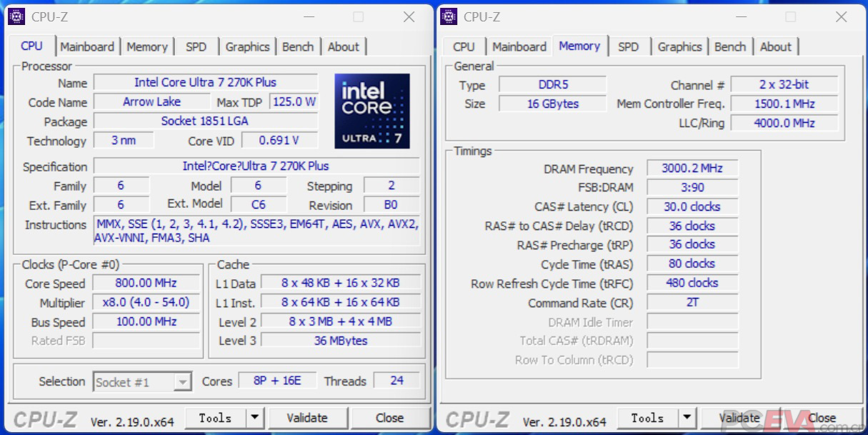The image size is (868, 435).
Task: Open Graphics tab in left CPU-Z window
Action: [x=247, y=46]
